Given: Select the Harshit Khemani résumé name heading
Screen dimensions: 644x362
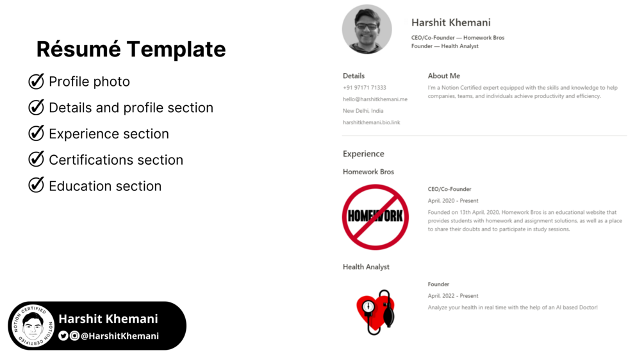Looking at the screenshot, I should coord(450,23).
